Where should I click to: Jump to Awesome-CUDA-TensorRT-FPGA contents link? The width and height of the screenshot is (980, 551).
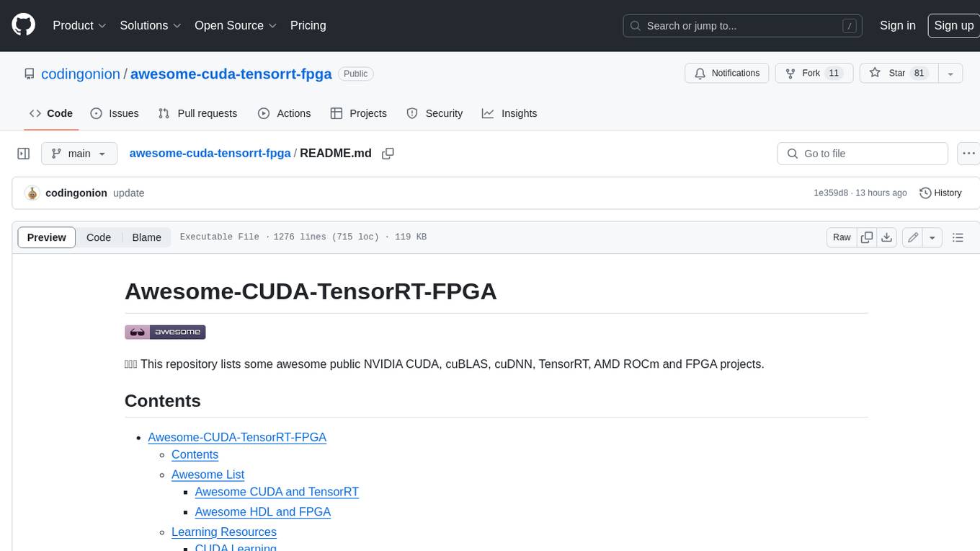[237, 437]
